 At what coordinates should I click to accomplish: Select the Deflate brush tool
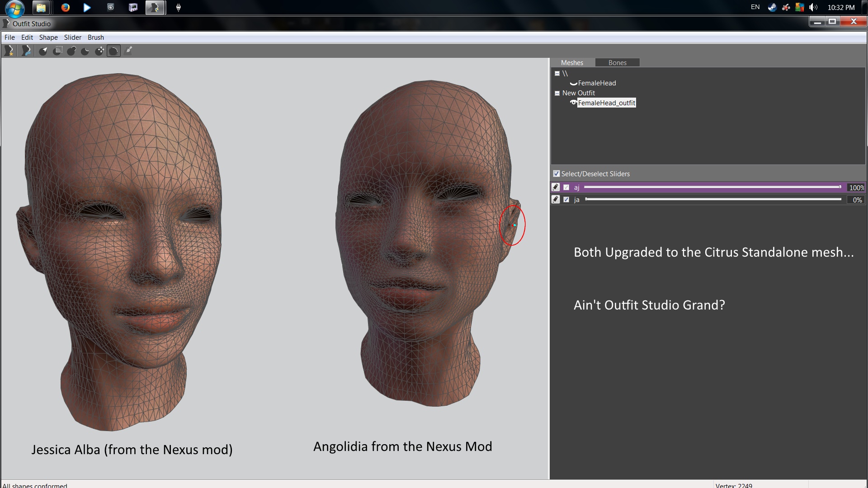click(85, 51)
